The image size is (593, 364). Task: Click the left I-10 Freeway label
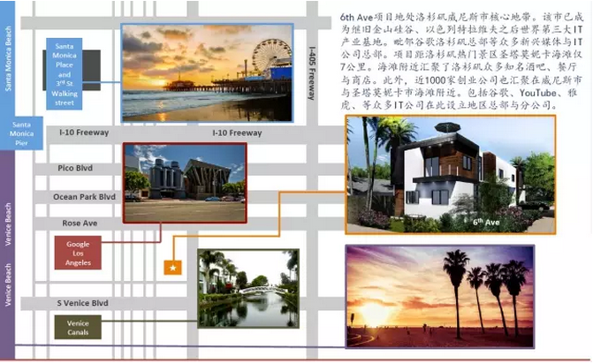tap(84, 133)
